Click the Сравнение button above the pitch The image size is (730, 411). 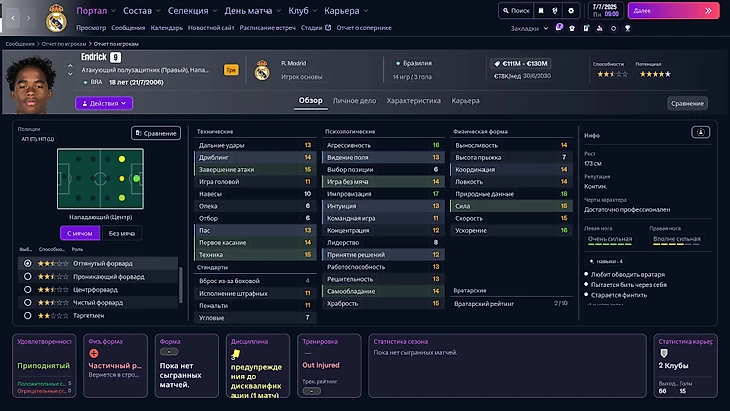pos(156,133)
